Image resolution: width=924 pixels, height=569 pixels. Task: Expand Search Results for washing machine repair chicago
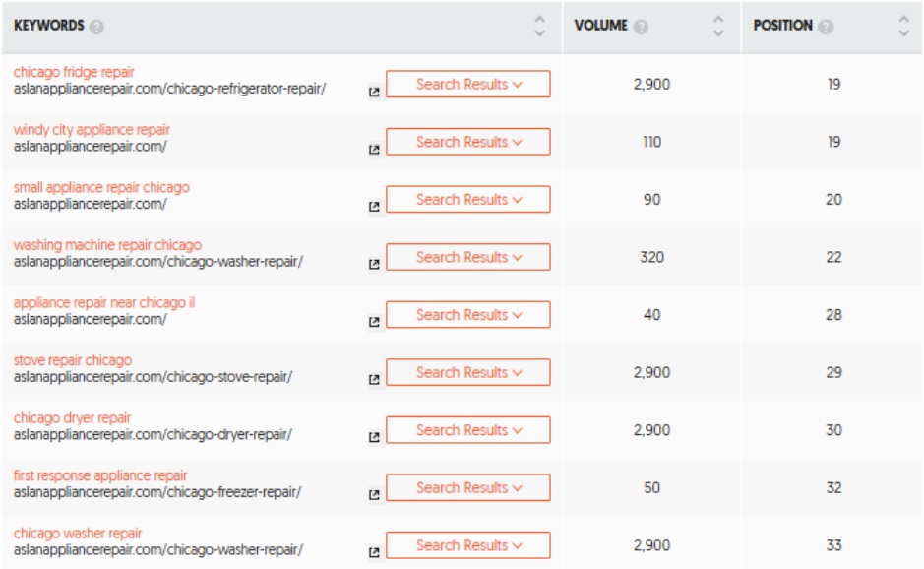468,257
